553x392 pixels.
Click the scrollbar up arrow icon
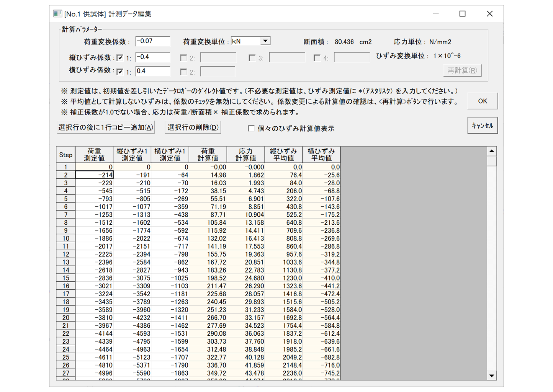pyautogui.click(x=492, y=151)
